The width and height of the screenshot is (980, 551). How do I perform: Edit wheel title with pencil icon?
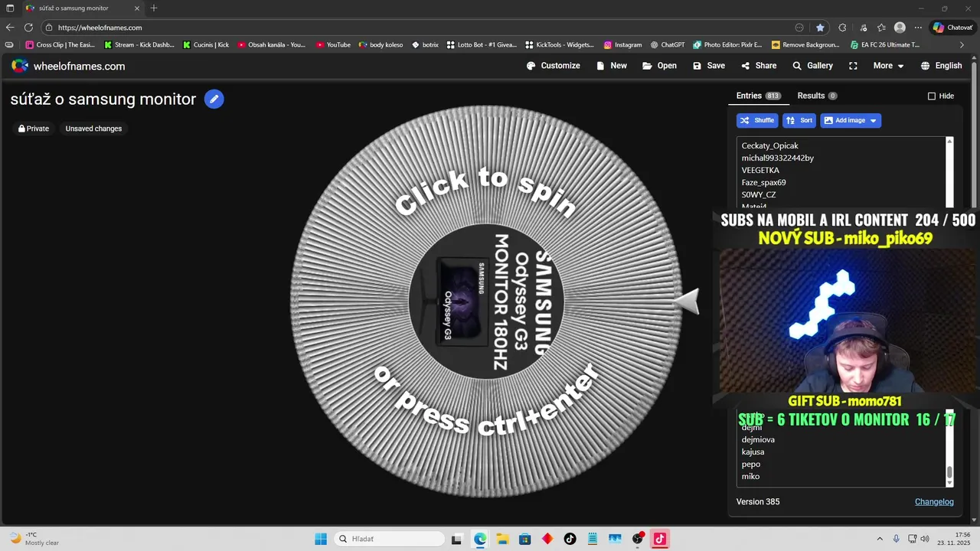pyautogui.click(x=214, y=99)
